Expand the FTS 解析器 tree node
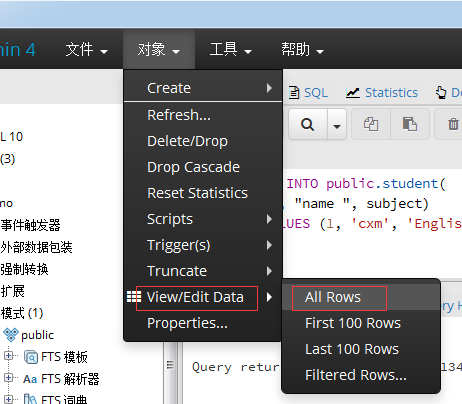This screenshot has width=462, height=404. [x=8, y=378]
